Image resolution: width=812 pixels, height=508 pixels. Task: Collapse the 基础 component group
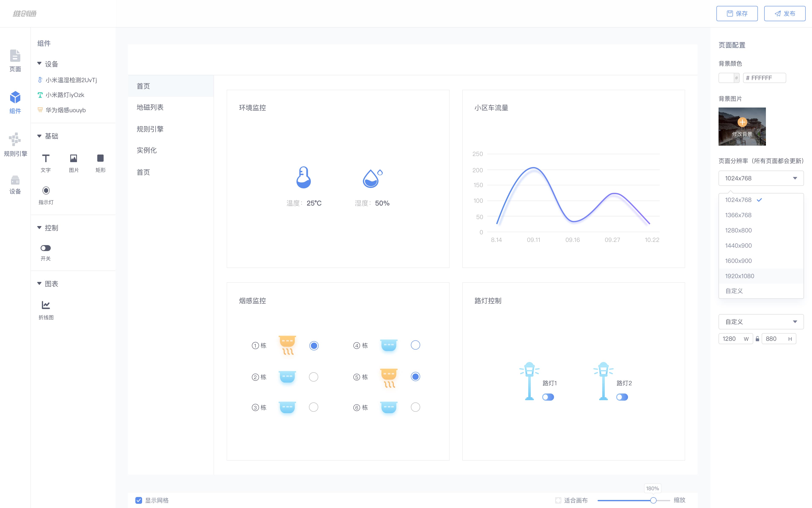click(39, 136)
